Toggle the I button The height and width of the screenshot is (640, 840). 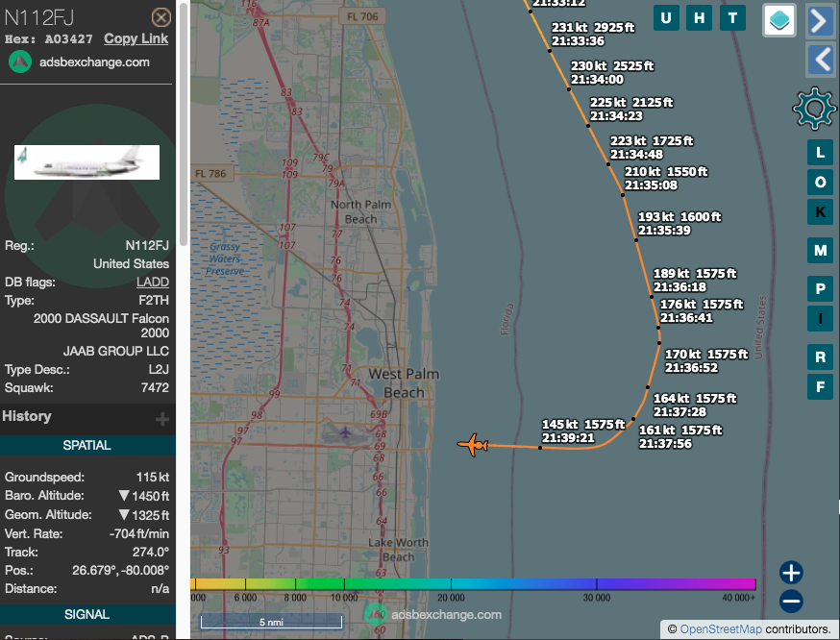tap(820, 319)
